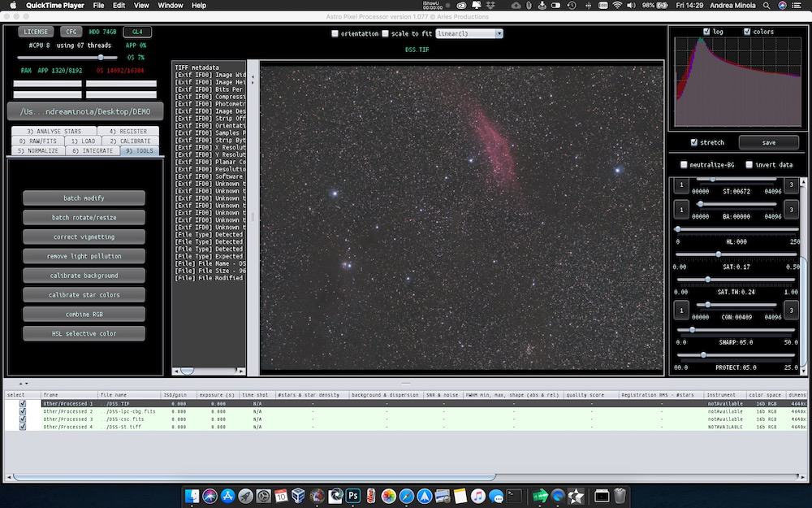
Task: Open Photoshop from the Dock
Action: pos(353,496)
